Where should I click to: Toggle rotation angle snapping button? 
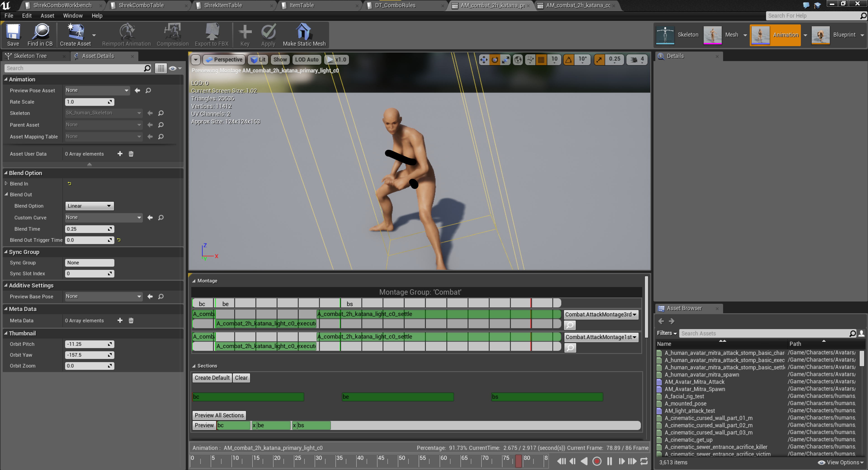click(569, 60)
